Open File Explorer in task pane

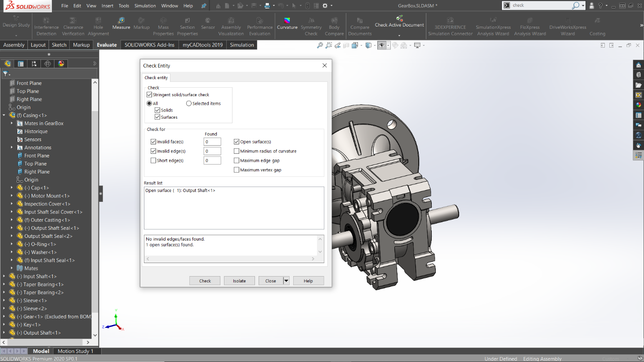[x=639, y=85]
